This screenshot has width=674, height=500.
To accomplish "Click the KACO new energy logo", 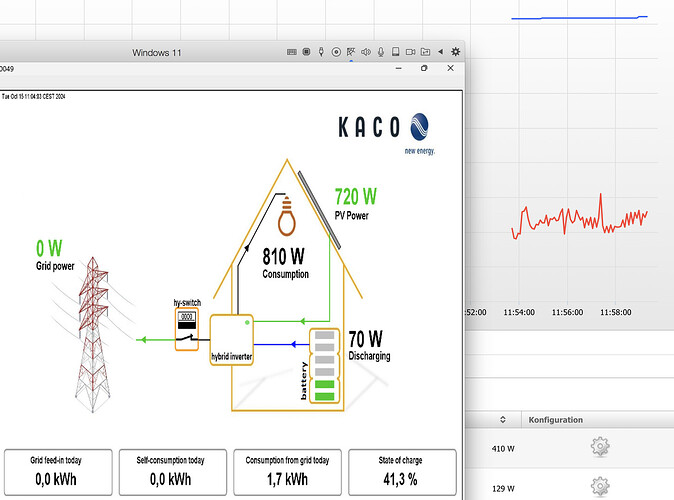I will [386, 134].
